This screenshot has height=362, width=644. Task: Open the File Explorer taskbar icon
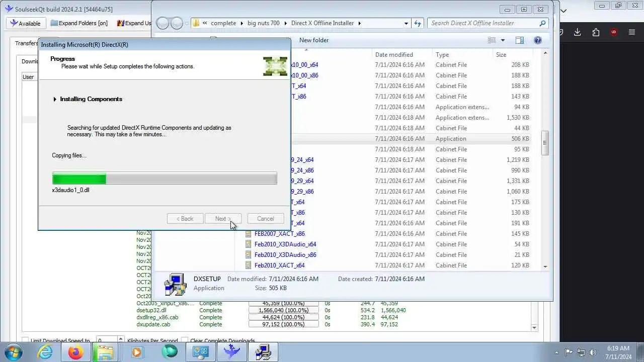105,352
